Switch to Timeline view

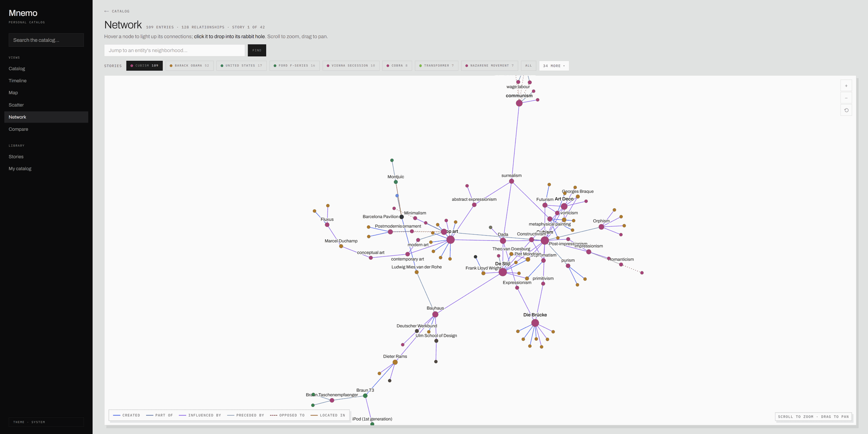click(x=46, y=81)
